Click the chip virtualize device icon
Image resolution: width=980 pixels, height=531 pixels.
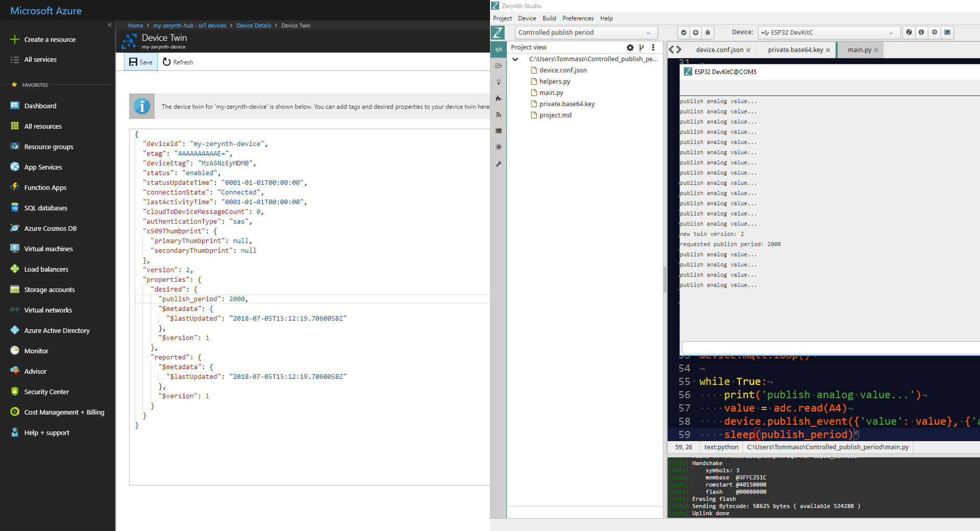coord(935,32)
